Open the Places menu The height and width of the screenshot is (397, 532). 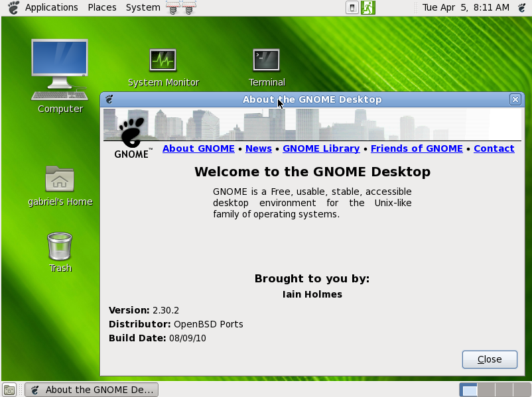pyautogui.click(x=101, y=7)
